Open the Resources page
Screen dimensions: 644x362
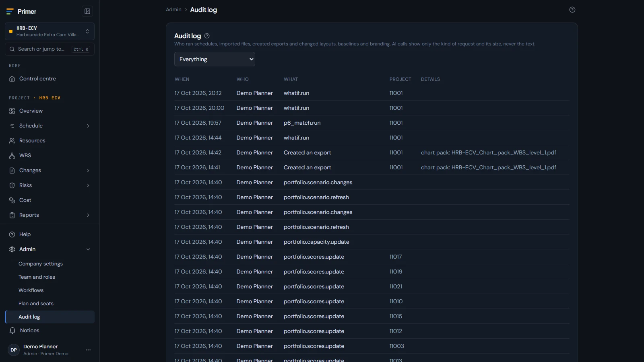[32, 141]
